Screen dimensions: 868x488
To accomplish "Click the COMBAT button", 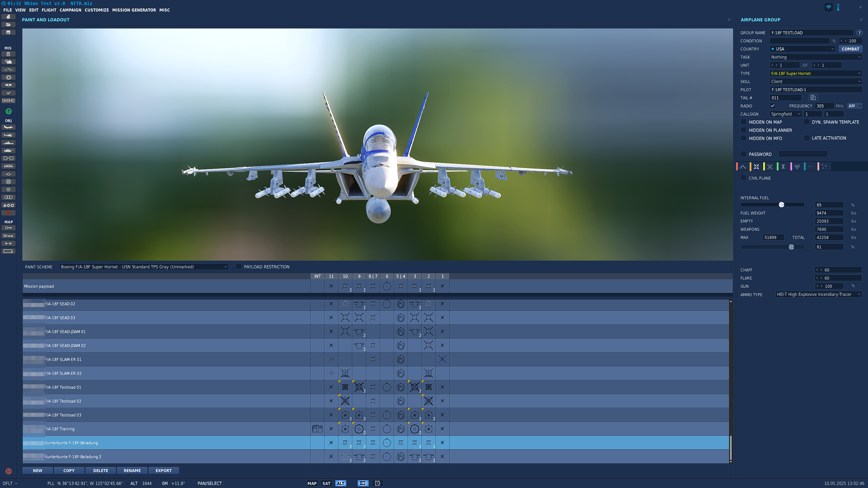I will pos(850,49).
